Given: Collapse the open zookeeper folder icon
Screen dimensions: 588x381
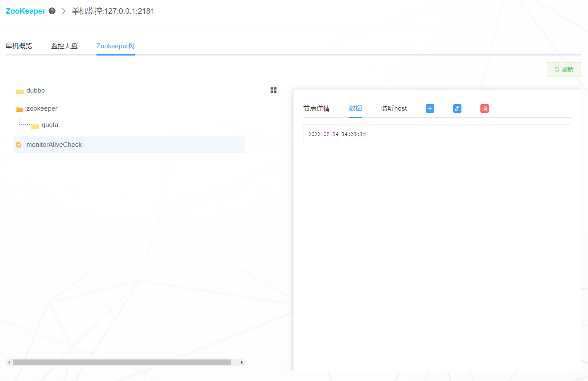Looking at the screenshot, I should click(x=20, y=109).
